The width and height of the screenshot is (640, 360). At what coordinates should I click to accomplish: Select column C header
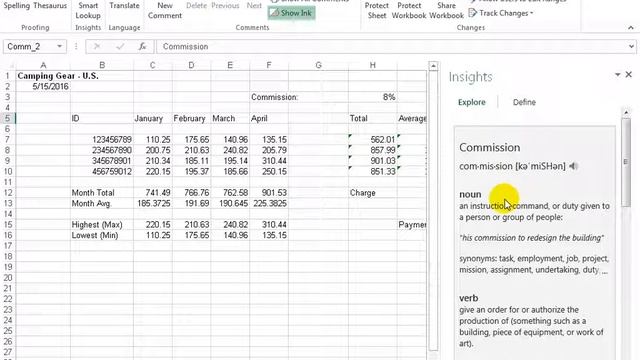[152, 65]
